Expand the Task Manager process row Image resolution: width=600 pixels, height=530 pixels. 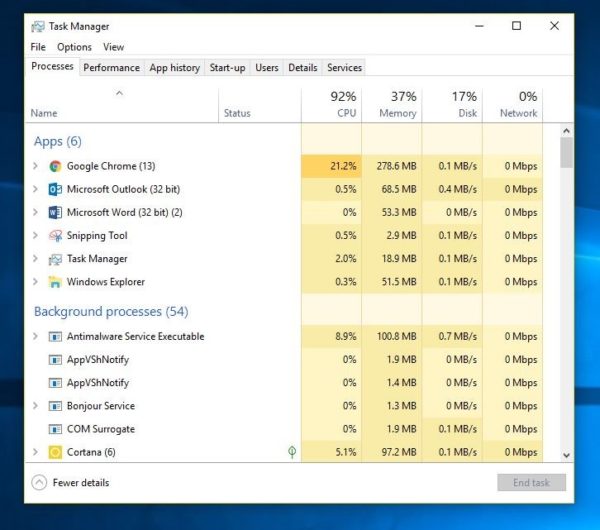35,259
